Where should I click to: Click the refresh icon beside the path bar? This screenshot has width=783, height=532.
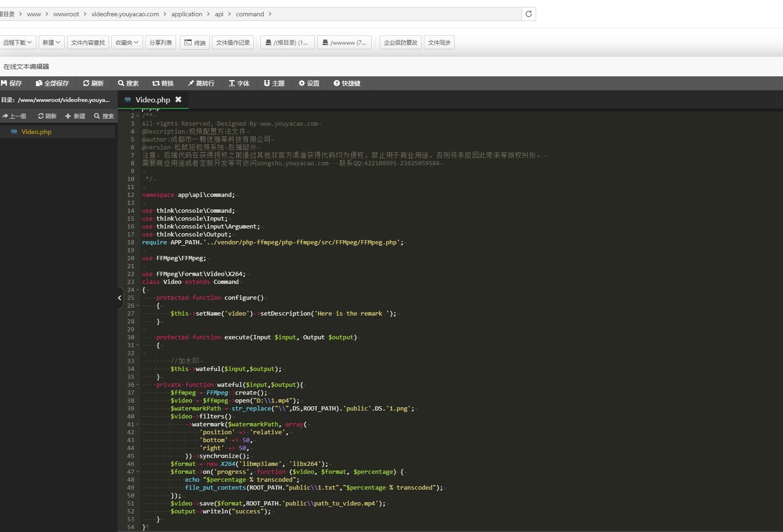click(x=529, y=14)
